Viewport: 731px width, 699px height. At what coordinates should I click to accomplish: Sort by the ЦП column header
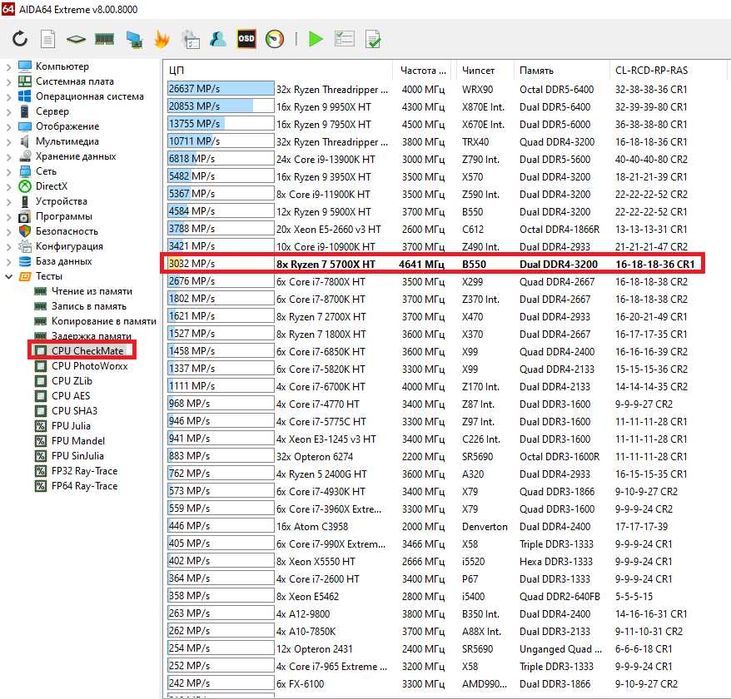click(x=278, y=70)
